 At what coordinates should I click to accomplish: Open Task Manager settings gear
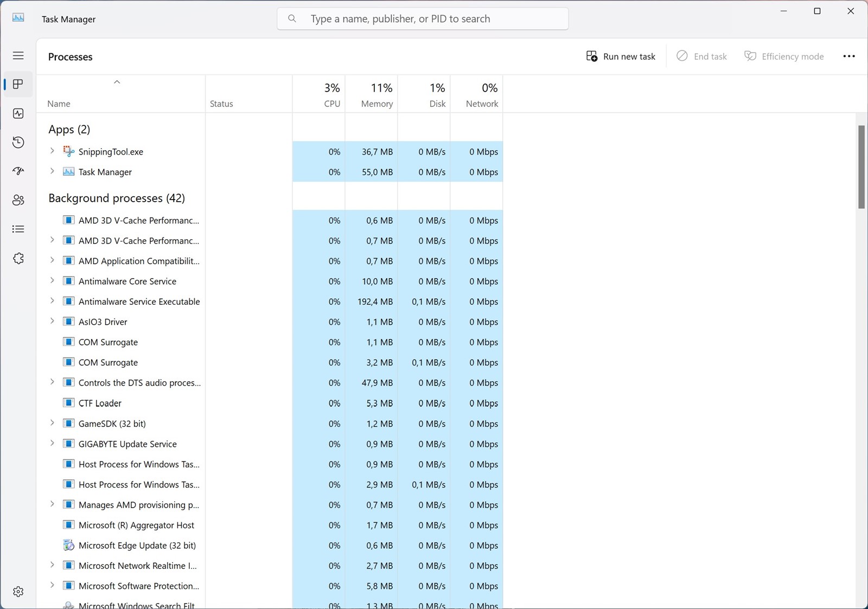pyautogui.click(x=18, y=591)
